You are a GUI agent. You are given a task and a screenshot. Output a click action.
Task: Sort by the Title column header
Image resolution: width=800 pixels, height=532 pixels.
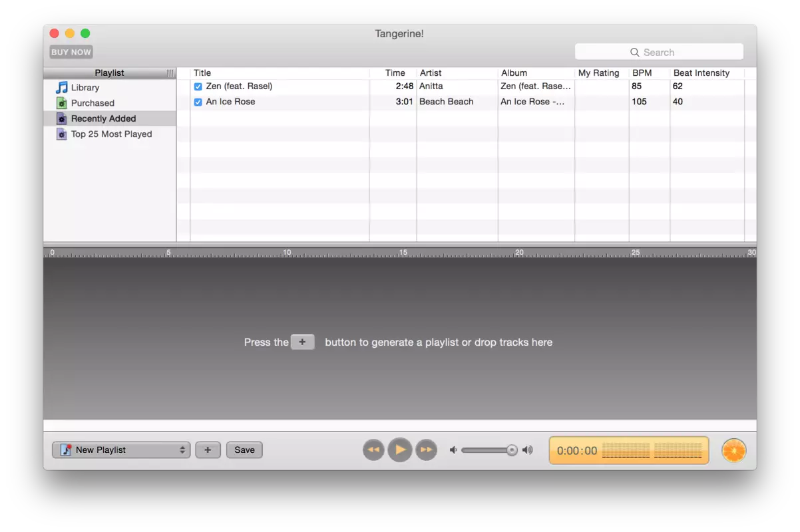(x=280, y=73)
